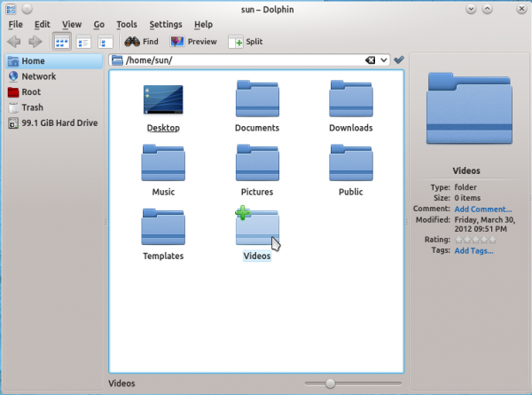Open the File menu
This screenshot has width=532, height=395.
coord(16,25)
